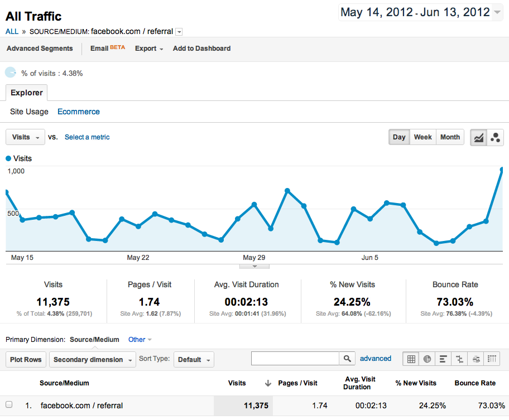The image size is (509, 420).
Task: Sort by Bounce Rate column header
Action: 475,383
